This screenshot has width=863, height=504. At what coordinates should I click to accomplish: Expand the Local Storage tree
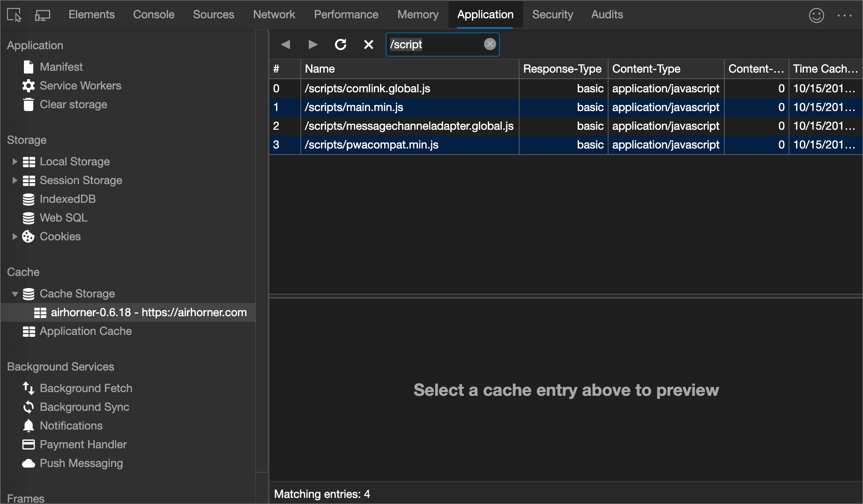15,161
